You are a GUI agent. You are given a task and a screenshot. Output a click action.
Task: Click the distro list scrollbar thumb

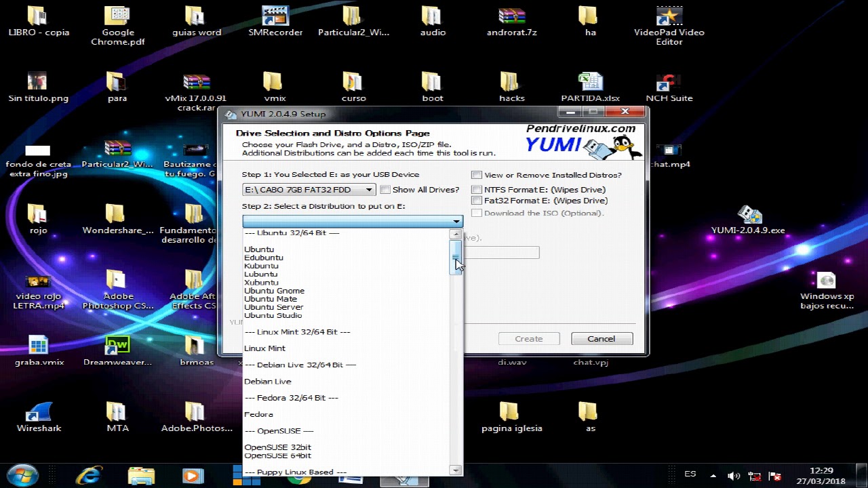tap(456, 258)
